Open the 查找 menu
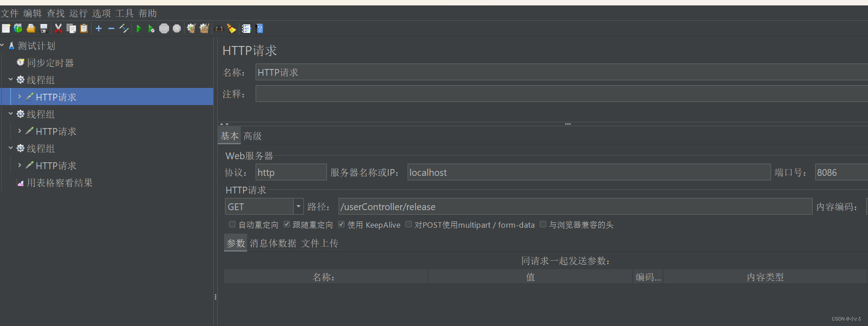Viewport: 868px width, 326px height. pos(55,13)
